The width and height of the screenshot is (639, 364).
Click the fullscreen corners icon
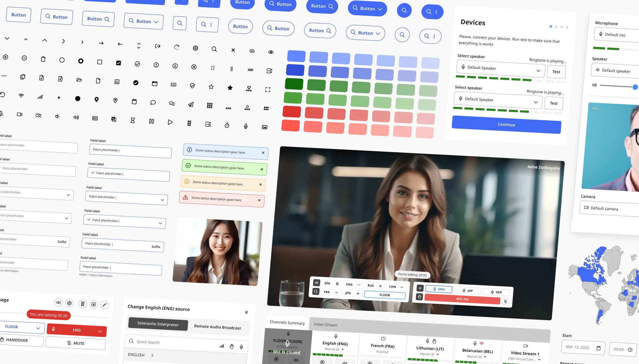pos(268,90)
